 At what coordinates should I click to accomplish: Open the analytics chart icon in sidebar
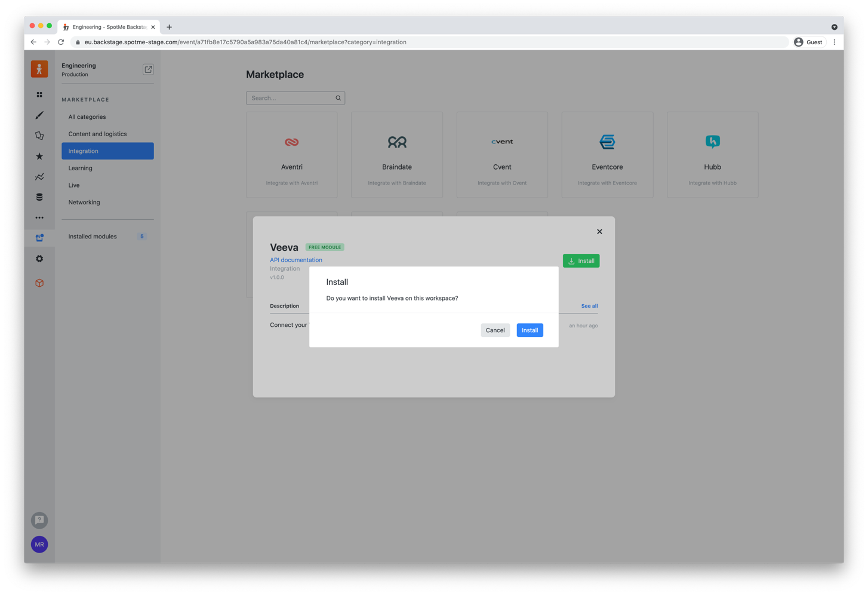click(39, 177)
